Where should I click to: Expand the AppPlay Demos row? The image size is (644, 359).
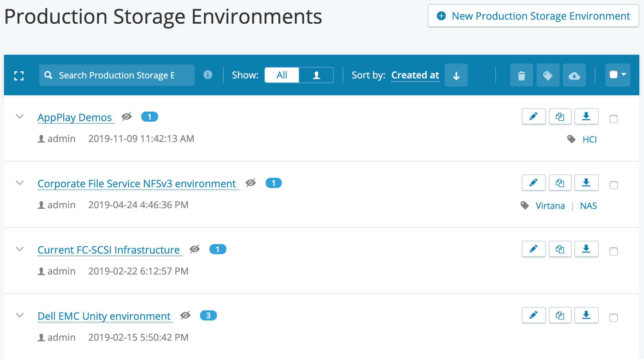tap(20, 117)
